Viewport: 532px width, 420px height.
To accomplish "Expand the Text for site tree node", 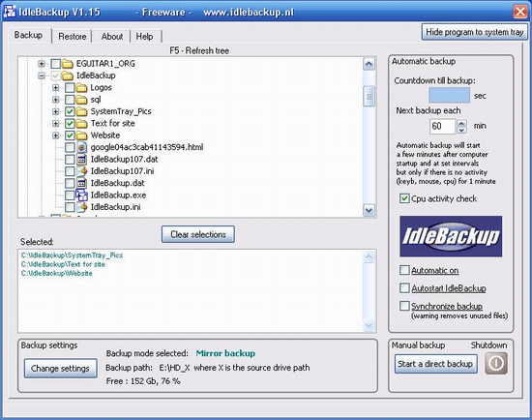I will pyautogui.click(x=56, y=123).
